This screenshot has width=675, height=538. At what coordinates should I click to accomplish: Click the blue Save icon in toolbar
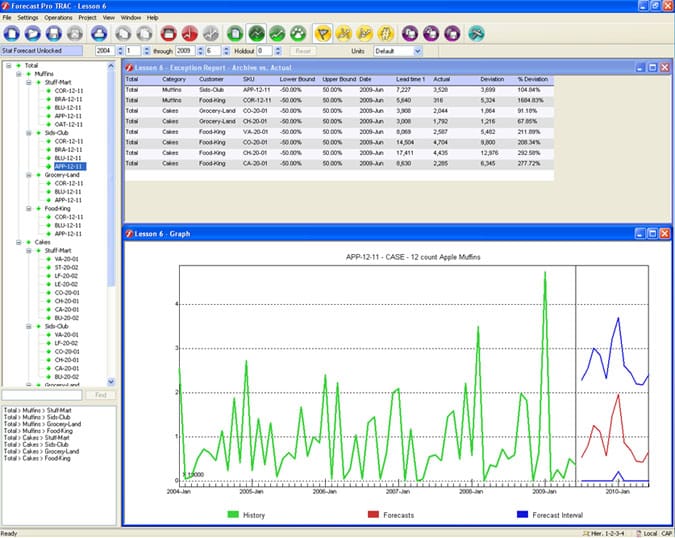coord(54,34)
